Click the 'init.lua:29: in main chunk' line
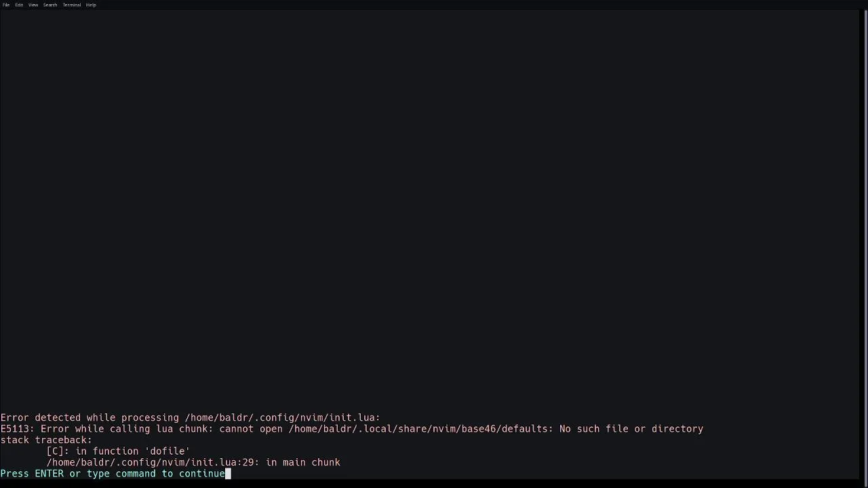The width and height of the screenshot is (868, 488). pos(193,462)
